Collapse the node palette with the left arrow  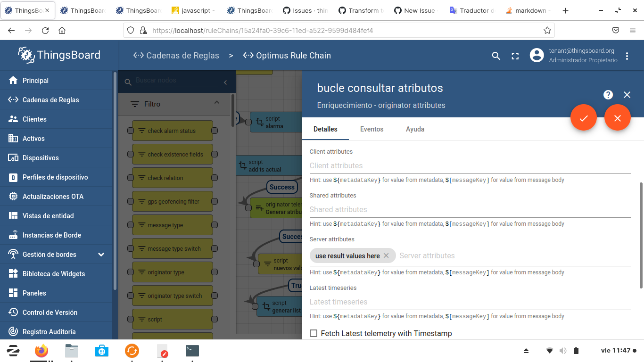tap(225, 82)
